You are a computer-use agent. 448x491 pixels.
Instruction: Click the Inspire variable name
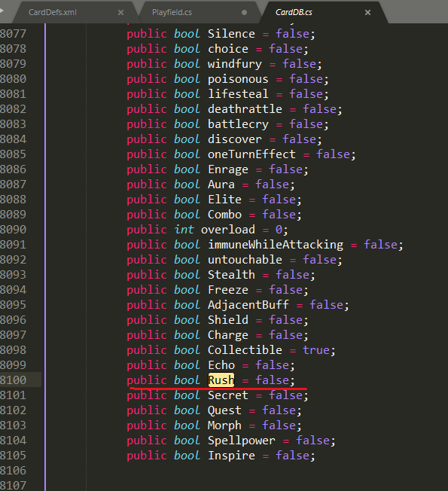(231, 456)
